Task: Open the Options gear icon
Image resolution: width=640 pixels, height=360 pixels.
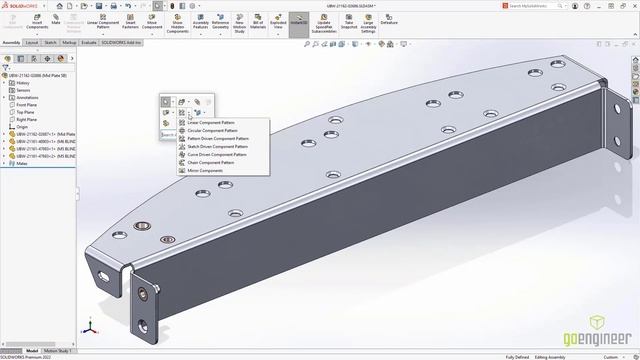Action: click(x=192, y=6)
